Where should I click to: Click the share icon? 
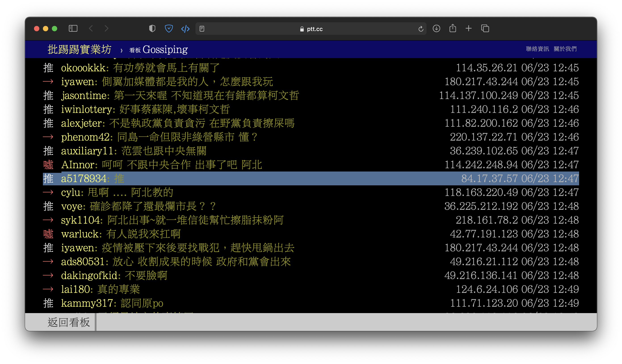[453, 28]
